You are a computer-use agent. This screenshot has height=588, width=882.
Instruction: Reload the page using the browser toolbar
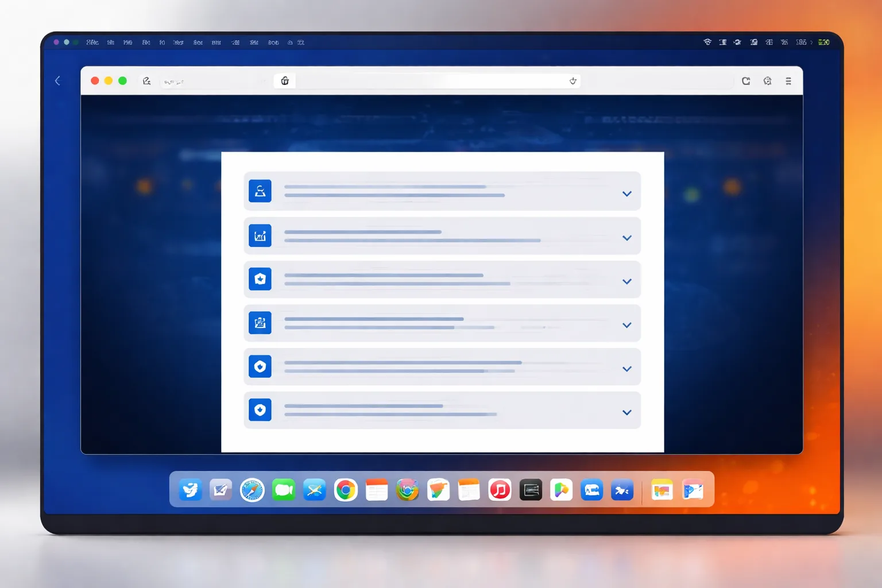[746, 81]
